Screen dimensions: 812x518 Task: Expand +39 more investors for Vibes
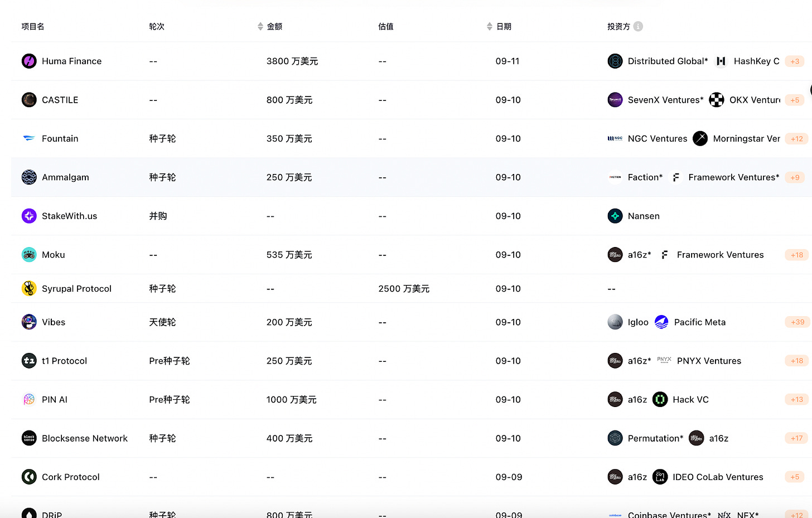(x=797, y=322)
